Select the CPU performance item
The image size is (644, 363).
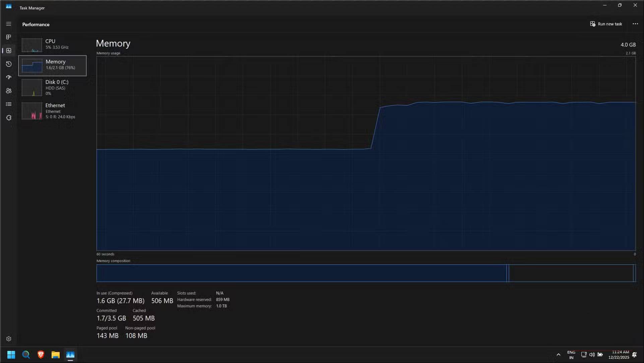[52, 45]
